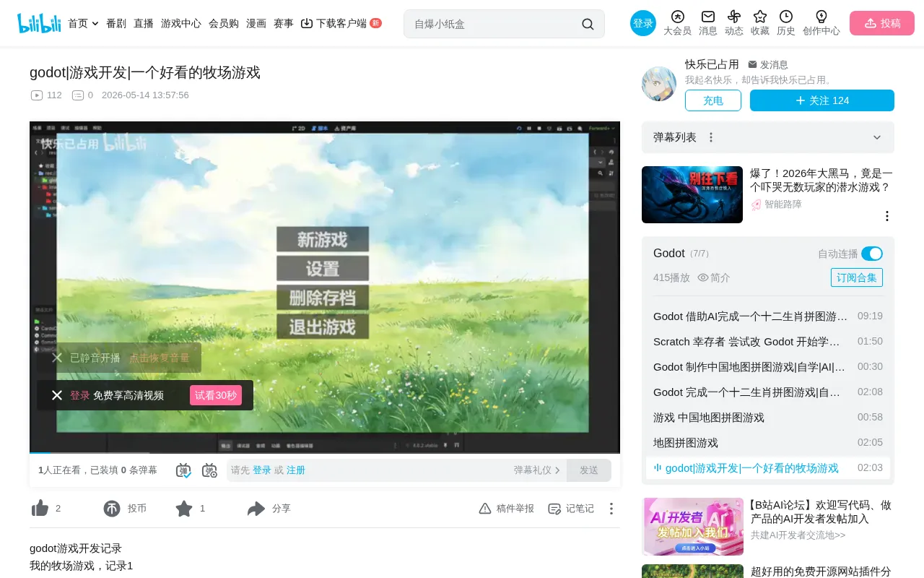Click 下载客户端 download link
The image size is (924, 578).
(341, 23)
